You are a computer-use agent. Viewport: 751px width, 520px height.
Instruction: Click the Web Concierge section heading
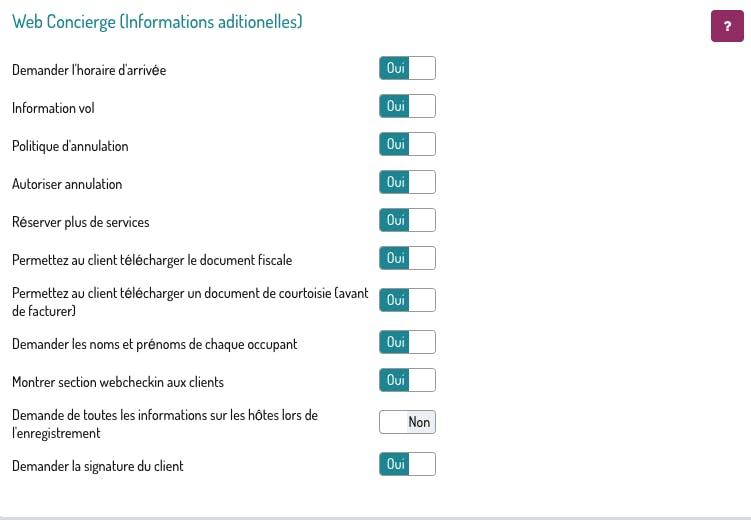157,22
